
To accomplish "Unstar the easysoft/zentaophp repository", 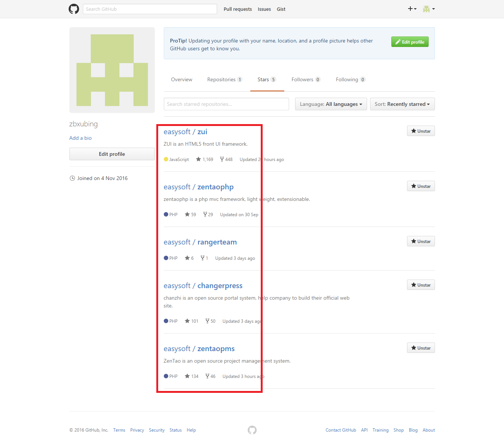I will click(x=421, y=186).
